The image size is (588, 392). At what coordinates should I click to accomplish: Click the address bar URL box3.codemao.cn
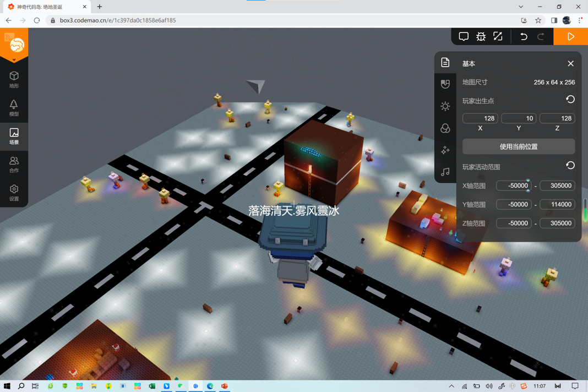point(118,20)
